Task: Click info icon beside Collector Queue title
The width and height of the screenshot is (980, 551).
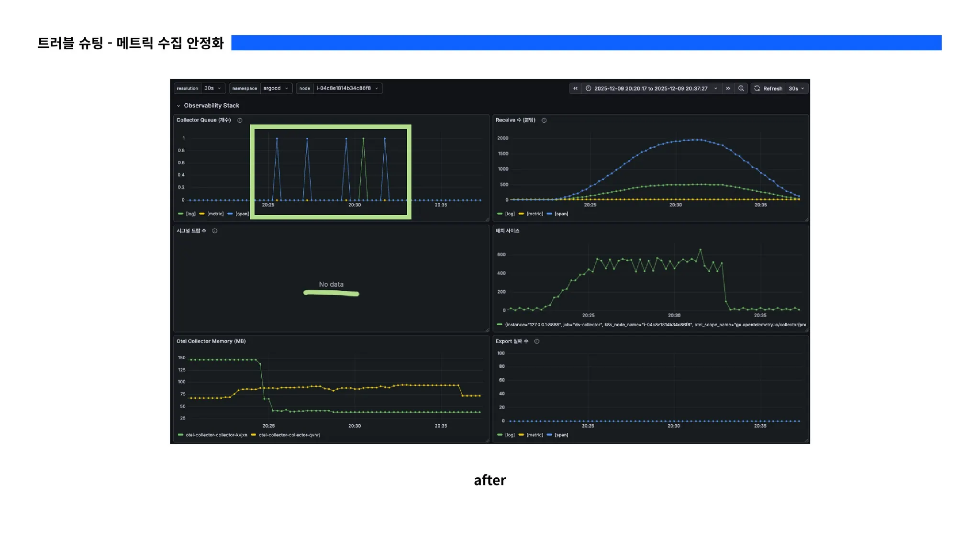Action: pos(240,121)
